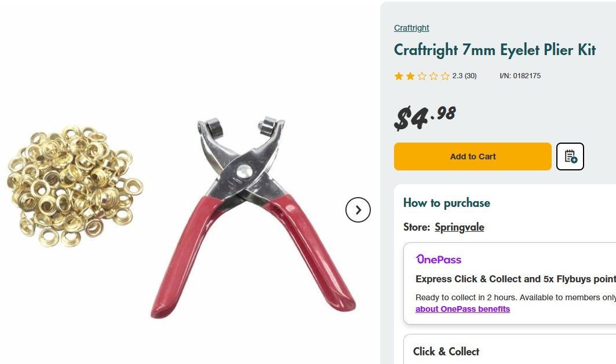Click the $4.98 price
The image size is (616, 364).
tap(425, 118)
